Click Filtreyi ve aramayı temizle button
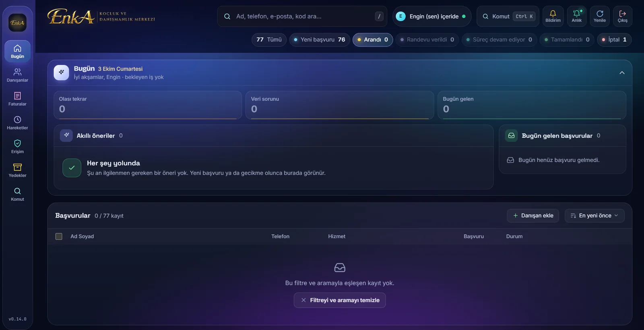Screen dimensions: 644x330 [340, 300]
